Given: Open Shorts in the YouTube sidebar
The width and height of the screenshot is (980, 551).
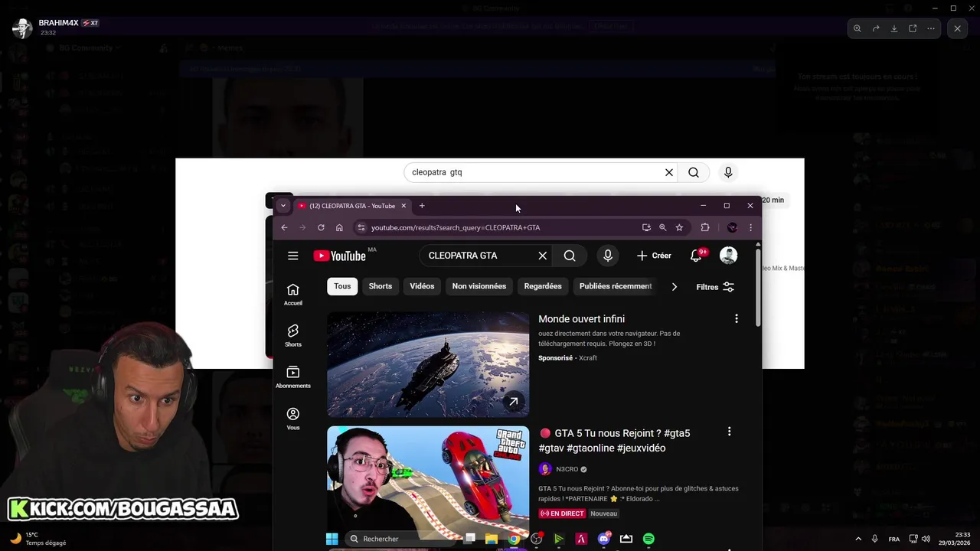Looking at the screenshot, I should pyautogui.click(x=292, y=335).
